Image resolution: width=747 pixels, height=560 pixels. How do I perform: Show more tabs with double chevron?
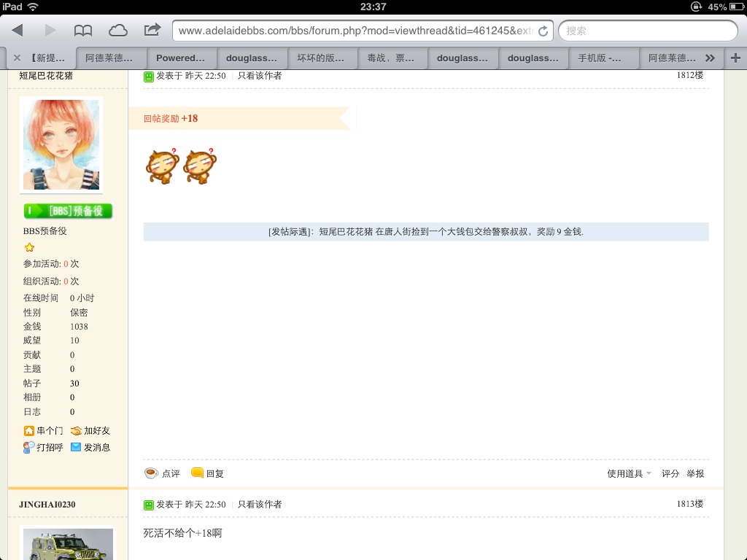coord(710,58)
